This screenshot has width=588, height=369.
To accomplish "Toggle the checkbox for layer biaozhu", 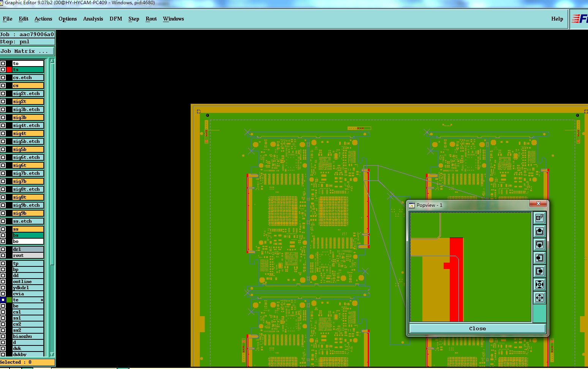I will coord(3,336).
